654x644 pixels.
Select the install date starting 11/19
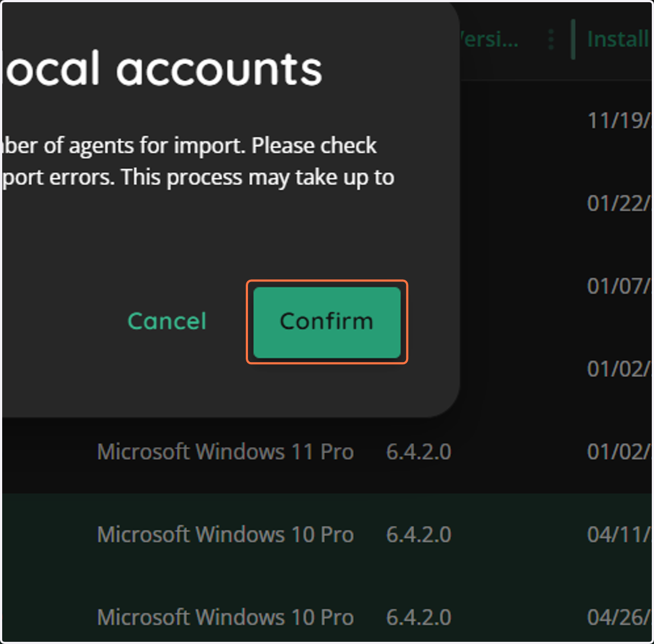coord(619,121)
